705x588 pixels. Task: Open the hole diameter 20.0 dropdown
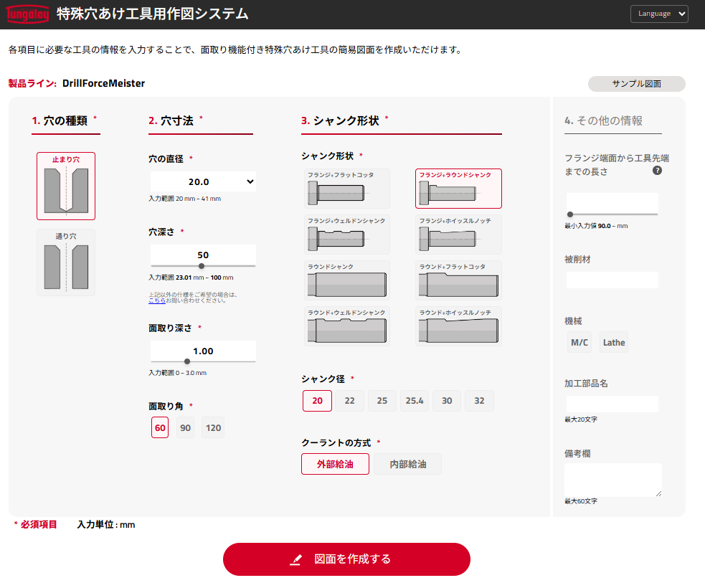click(203, 182)
